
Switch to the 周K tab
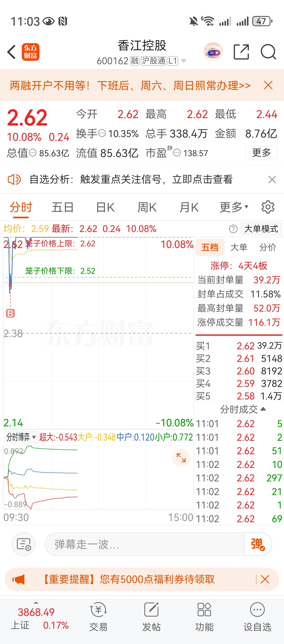tap(147, 207)
